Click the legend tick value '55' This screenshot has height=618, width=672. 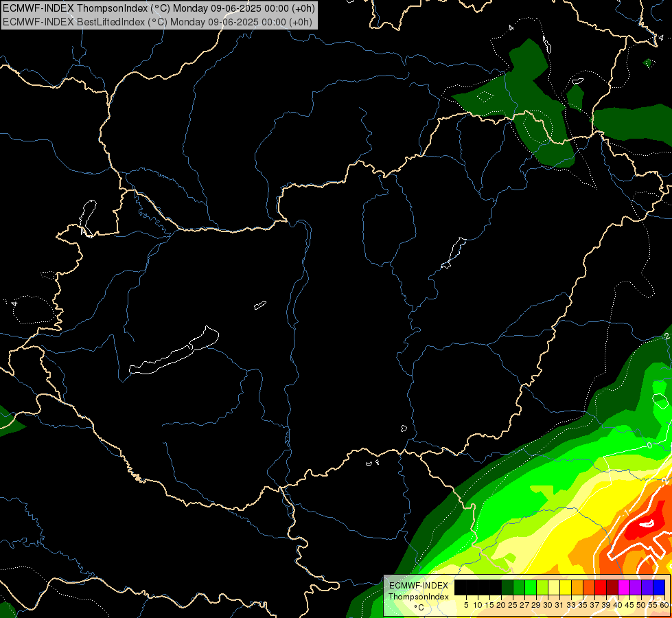[653, 605]
